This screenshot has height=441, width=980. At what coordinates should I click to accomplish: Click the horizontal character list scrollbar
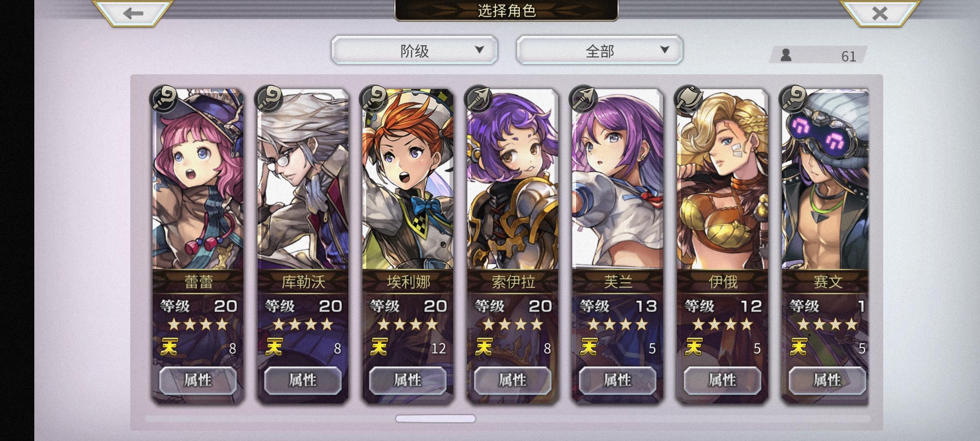435,419
